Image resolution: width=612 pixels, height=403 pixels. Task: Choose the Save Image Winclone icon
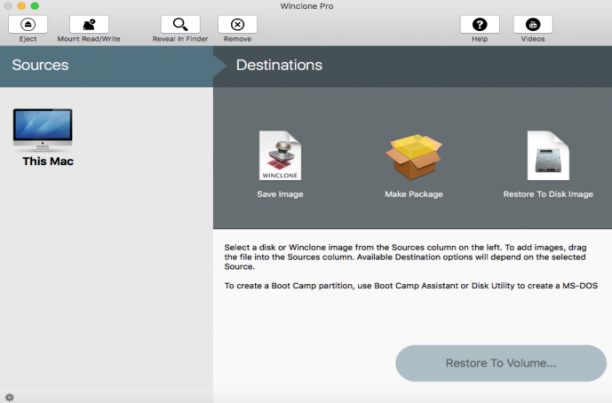coord(280,155)
